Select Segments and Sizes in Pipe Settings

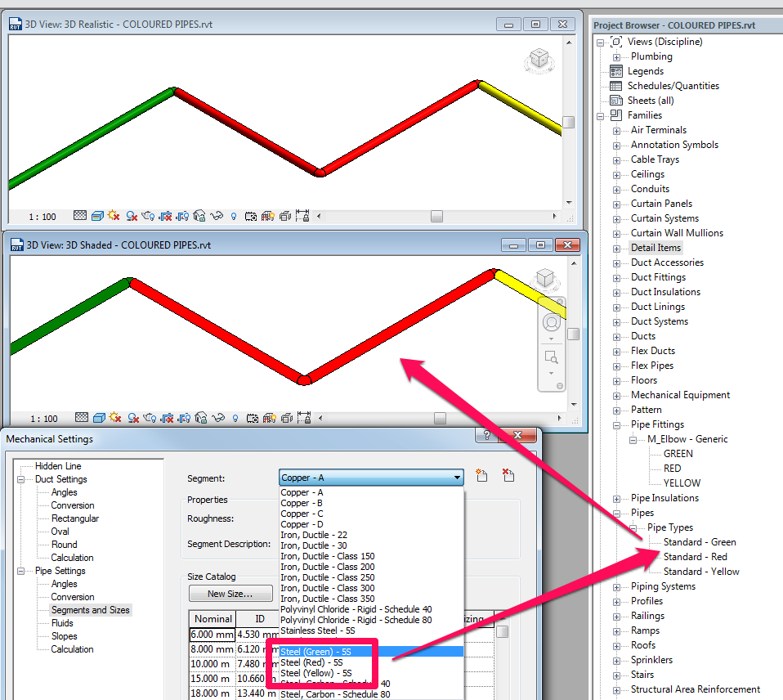pyautogui.click(x=91, y=609)
